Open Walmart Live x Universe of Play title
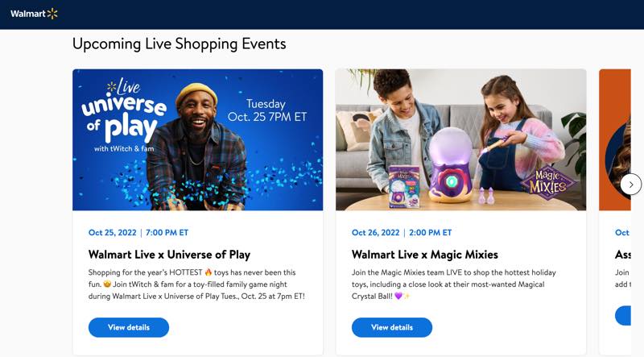 tap(169, 255)
